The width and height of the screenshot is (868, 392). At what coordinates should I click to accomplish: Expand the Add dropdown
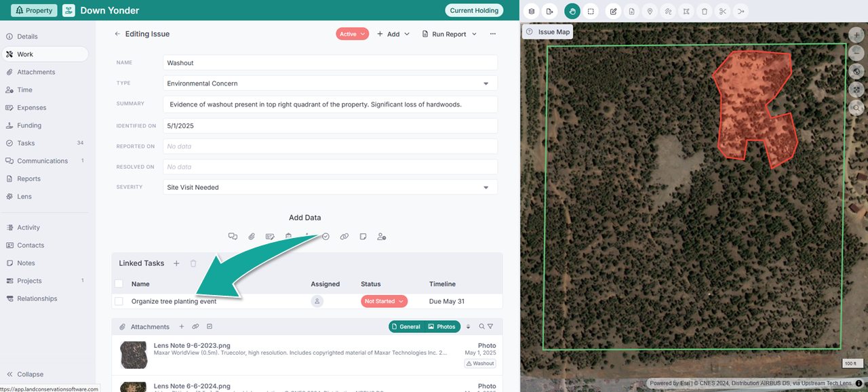coord(393,34)
